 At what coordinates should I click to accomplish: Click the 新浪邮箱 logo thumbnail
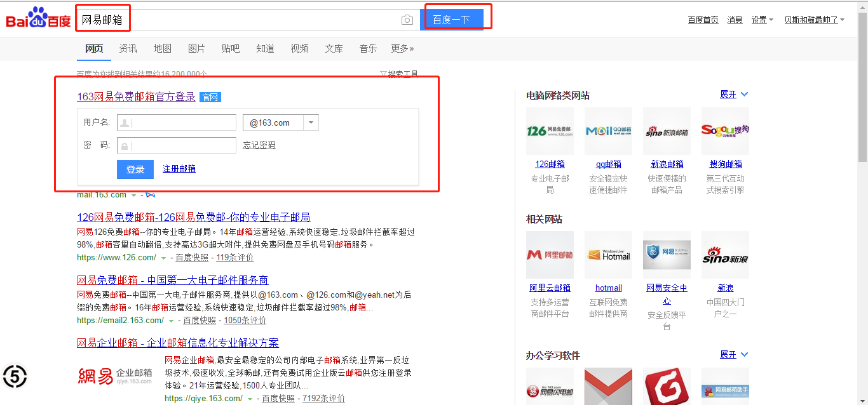[667, 131]
